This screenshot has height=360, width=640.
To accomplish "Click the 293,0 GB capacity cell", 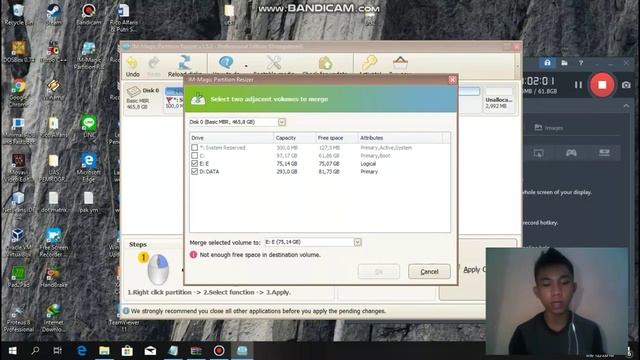I will click(287, 172).
